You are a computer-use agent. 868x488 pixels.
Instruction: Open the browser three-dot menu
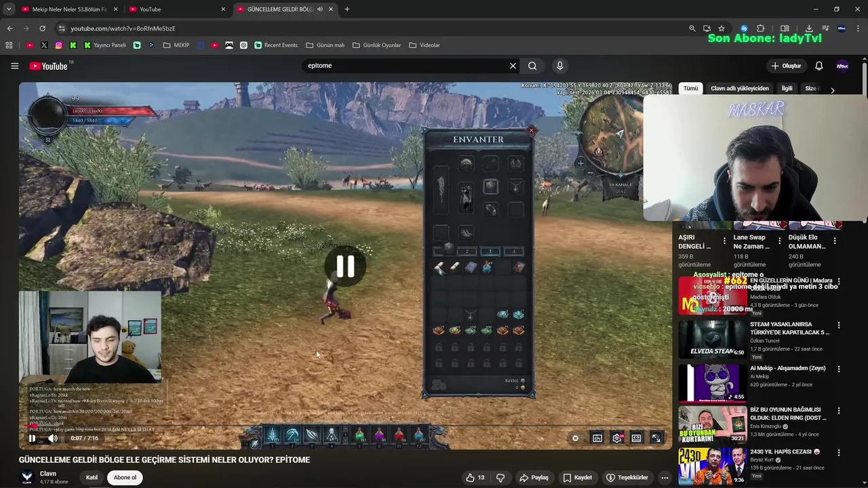coord(859,28)
